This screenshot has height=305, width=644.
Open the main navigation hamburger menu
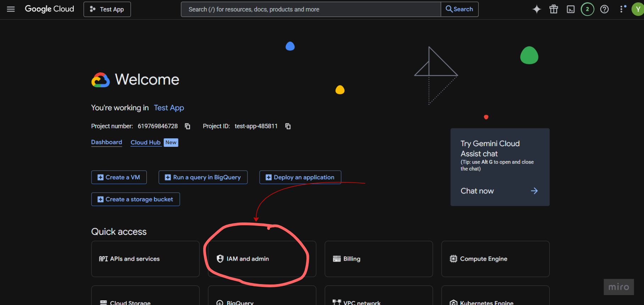pyautogui.click(x=11, y=9)
